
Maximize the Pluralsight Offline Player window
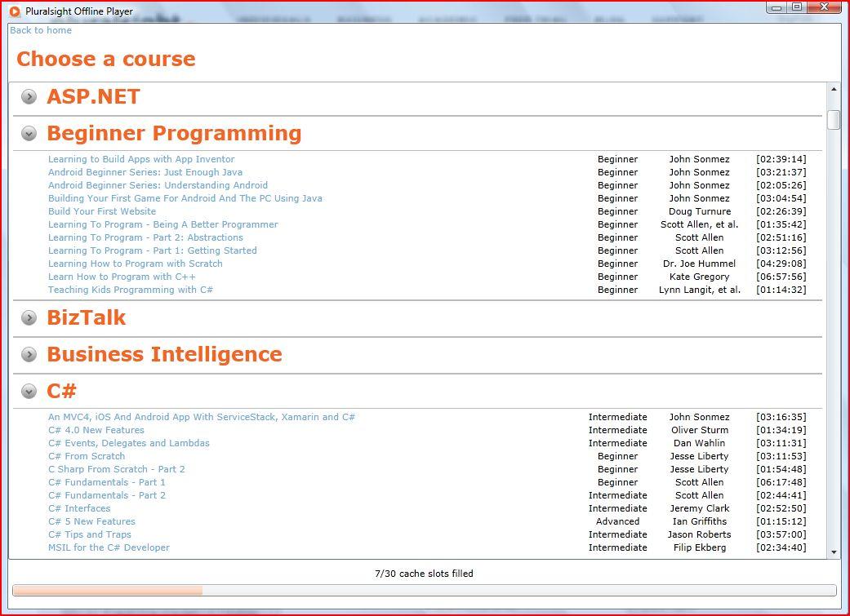797,7
